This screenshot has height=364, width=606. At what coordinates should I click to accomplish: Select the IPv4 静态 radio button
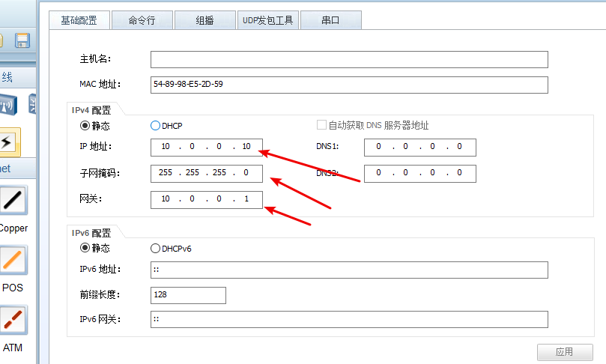[85, 126]
